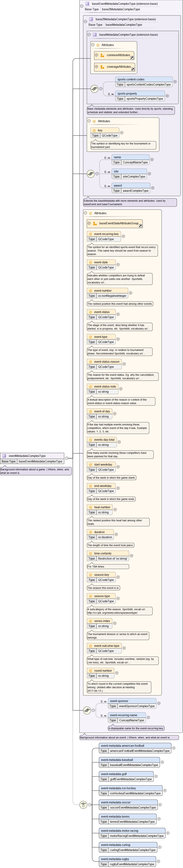Expand the sports-content-codes element
This screenshot has height=868, width=183.
click(x=175, y=82)
